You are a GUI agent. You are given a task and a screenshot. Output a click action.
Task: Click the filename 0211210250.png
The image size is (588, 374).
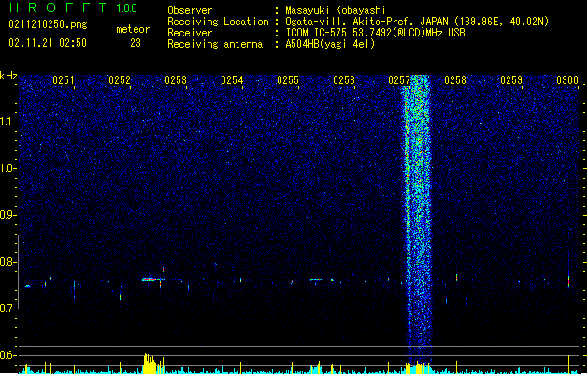(x=48, y=25)
